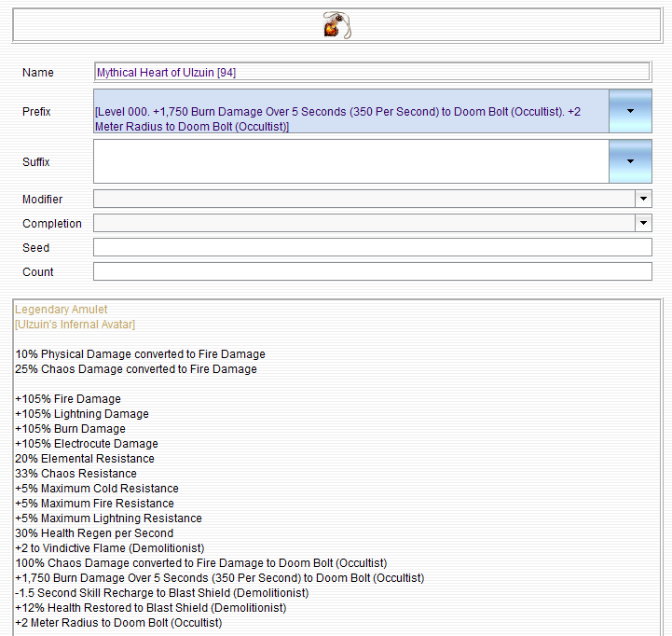The height and width of the screenshot is (636, 672).
Task: Click the Name field with Mythical Heart of Ulzuin
Action: (372, 72)
